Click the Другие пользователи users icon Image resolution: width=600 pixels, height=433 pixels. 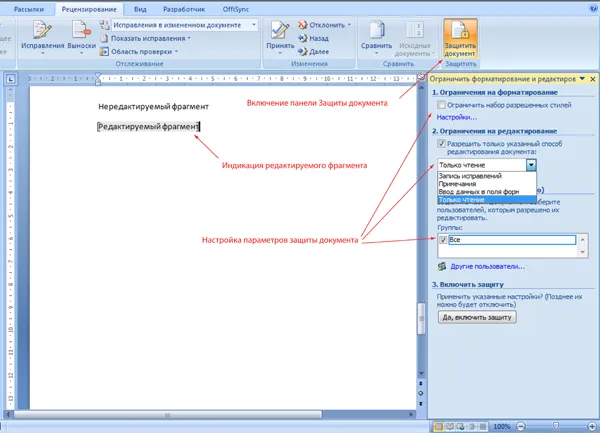pyautogui.click(x=442, y=267)
